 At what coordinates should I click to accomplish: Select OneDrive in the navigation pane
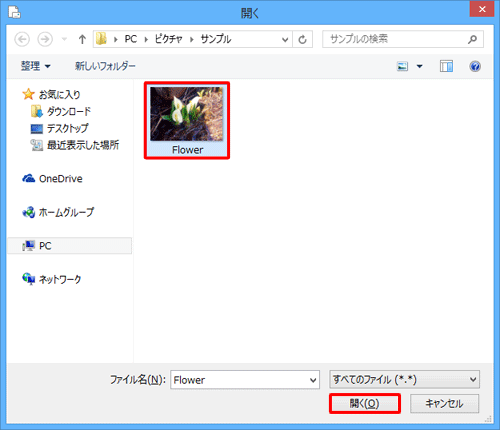(x=61, y=179)
